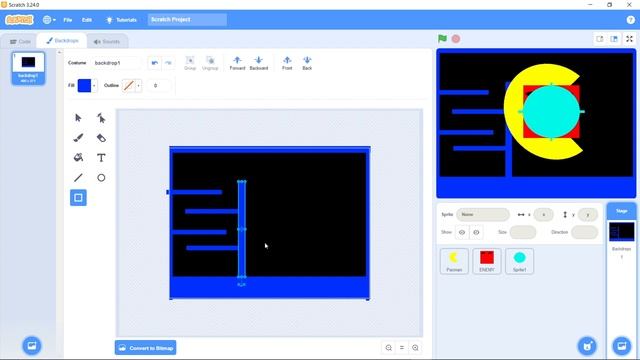Open the Edit menu

click(87, 20)
